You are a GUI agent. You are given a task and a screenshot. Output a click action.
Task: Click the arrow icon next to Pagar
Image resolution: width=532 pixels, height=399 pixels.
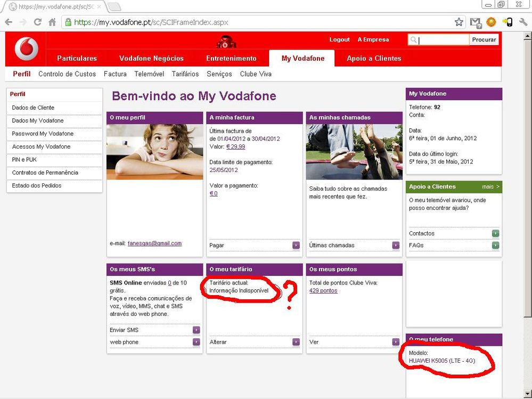(296, 246)
